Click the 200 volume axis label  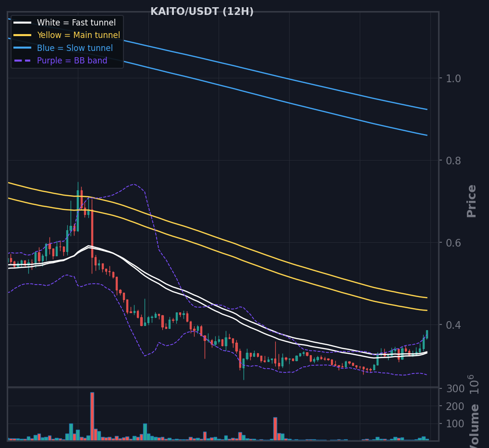pos(455,406)
